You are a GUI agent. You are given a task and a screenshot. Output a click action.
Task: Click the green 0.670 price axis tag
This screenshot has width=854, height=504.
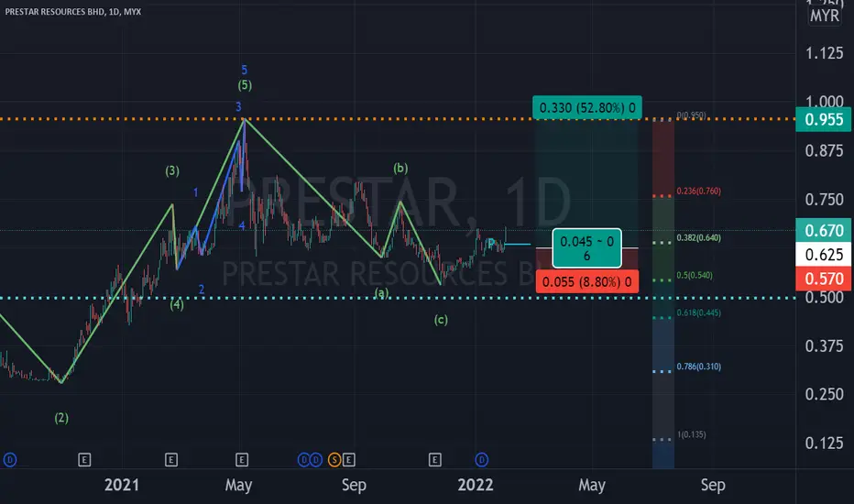[x=824, y=231]
